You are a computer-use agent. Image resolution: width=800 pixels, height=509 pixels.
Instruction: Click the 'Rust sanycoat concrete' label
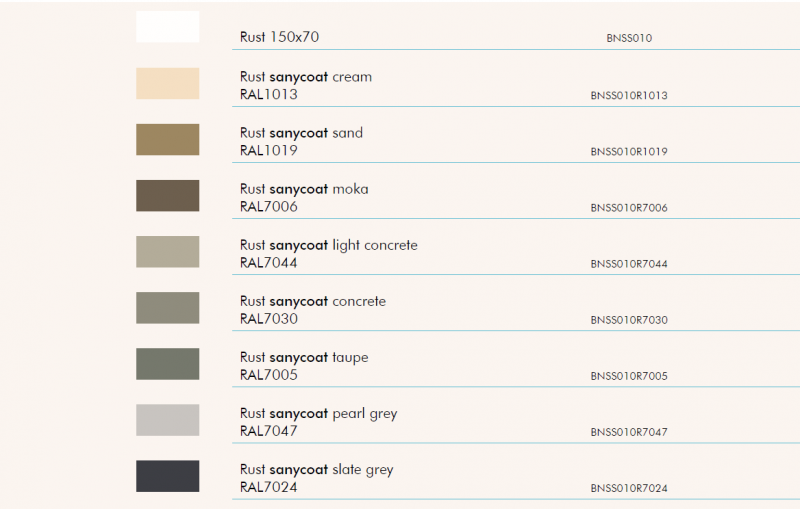tap(313, 301)
